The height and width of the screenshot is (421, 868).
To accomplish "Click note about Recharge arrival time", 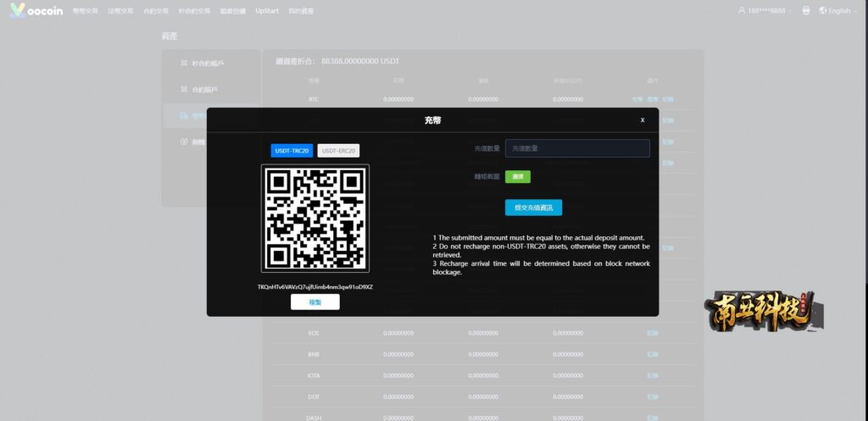I will [542, 268].
